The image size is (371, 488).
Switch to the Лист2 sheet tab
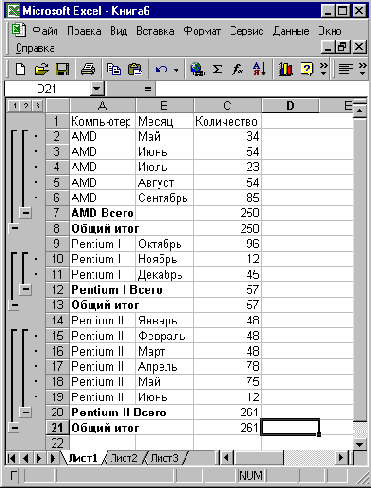coord(124,458)
